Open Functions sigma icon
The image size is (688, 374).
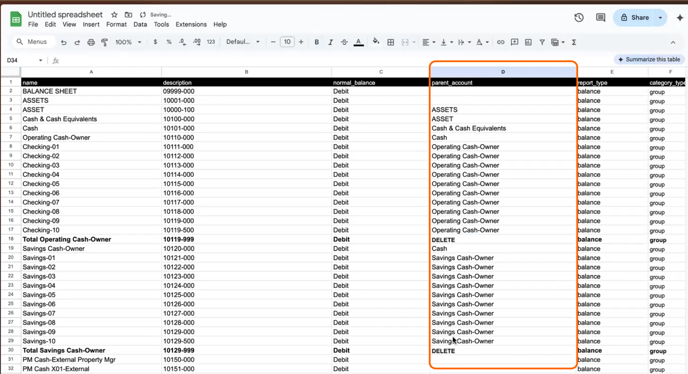click(x=574, y=42)
